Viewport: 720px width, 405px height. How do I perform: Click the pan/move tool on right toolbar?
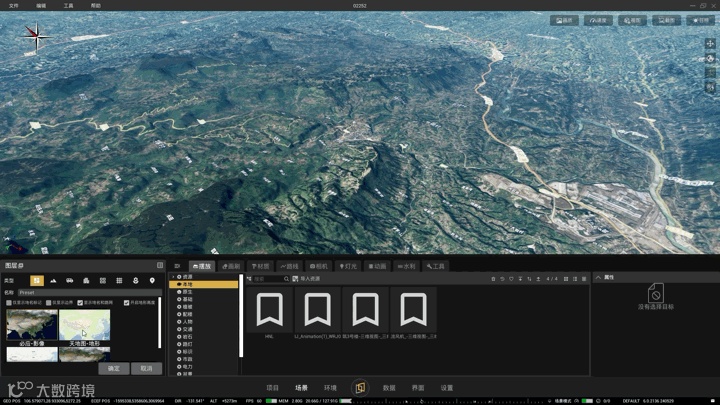710,44
